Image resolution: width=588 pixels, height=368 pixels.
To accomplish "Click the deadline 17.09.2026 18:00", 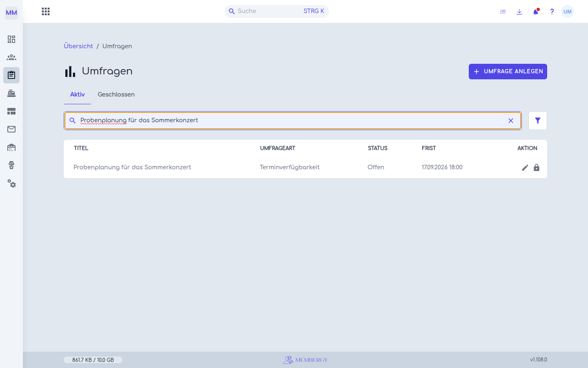I will (442, 167).
